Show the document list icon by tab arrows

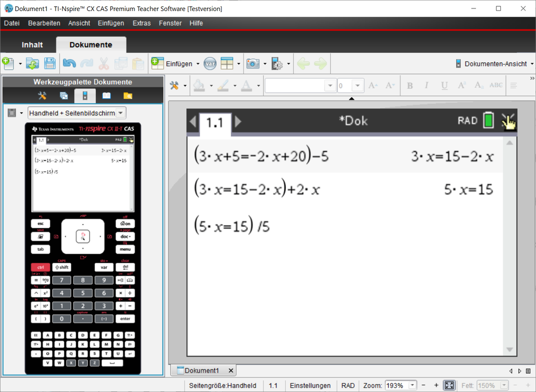(x=528, y=371)
